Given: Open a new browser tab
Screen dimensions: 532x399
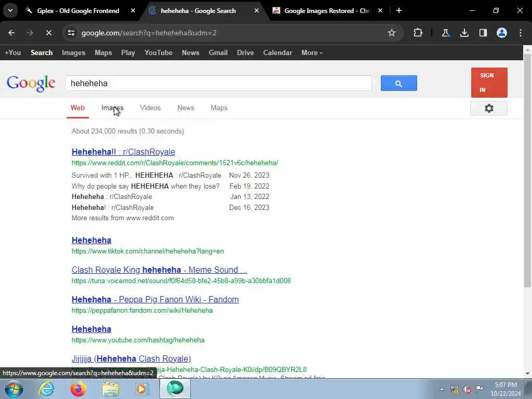Looking at the screenshot, I should (x=399, y=11).
